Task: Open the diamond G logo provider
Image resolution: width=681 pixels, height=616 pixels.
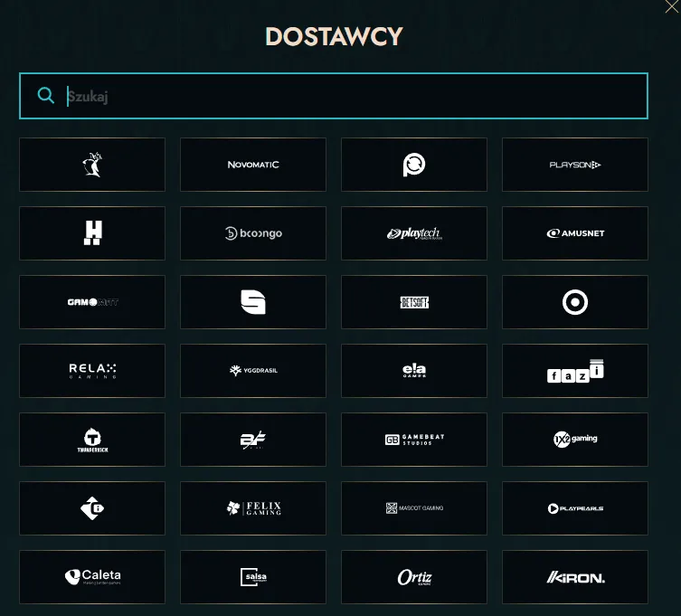Action: [92, 507]
